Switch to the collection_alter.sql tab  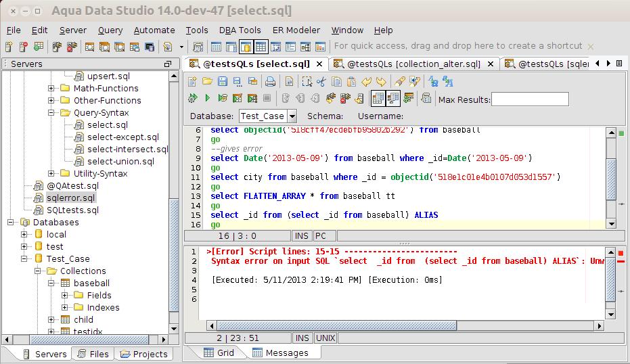pyautogui.click(x=414, y=64)
